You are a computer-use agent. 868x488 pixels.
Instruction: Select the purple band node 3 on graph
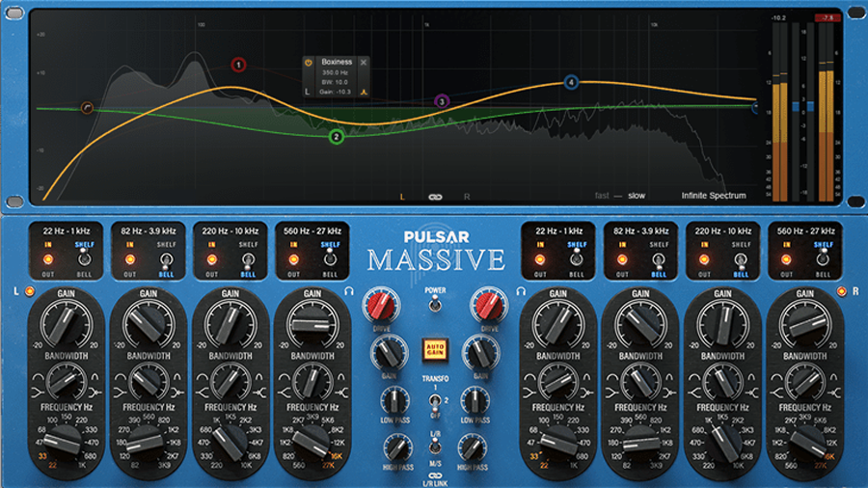pos(442,101)
